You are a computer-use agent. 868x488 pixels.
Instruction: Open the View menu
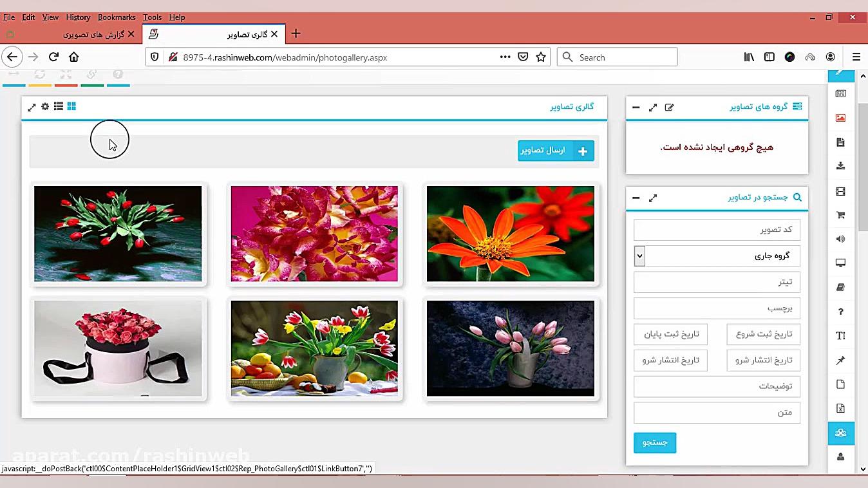(x=50, y=17)
